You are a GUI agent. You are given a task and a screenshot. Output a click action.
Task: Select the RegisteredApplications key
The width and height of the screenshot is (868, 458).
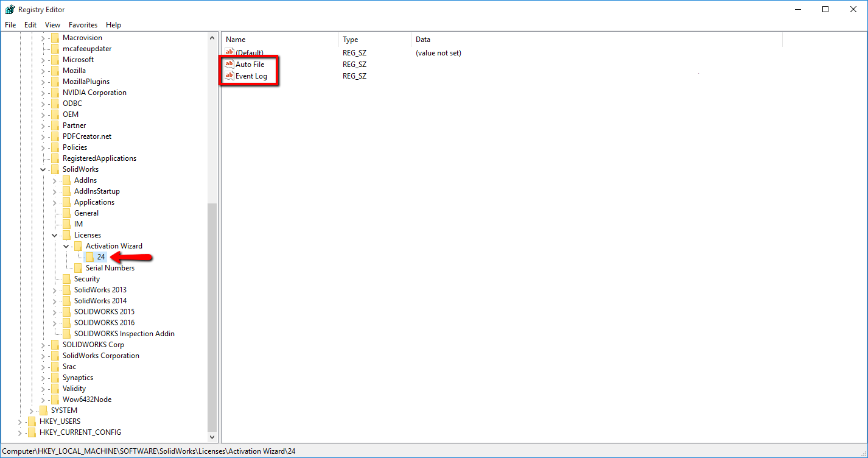pyautogui.click(x=99, y=158)
